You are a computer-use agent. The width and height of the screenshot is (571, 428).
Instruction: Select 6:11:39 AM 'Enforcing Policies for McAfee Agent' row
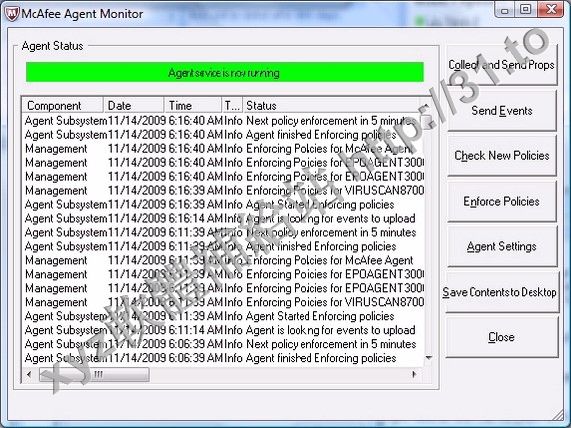tap(224, 260)
